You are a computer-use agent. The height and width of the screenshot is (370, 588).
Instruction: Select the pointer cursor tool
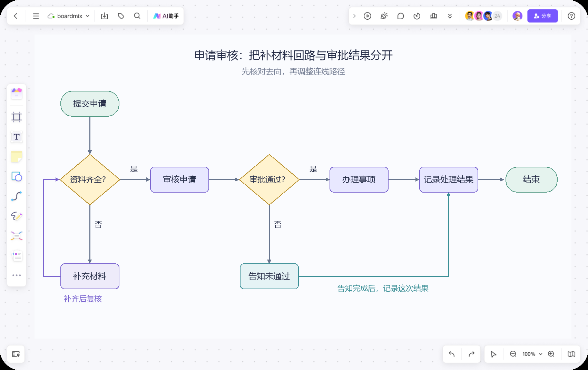pyautogui.click(x=493, y=354)
